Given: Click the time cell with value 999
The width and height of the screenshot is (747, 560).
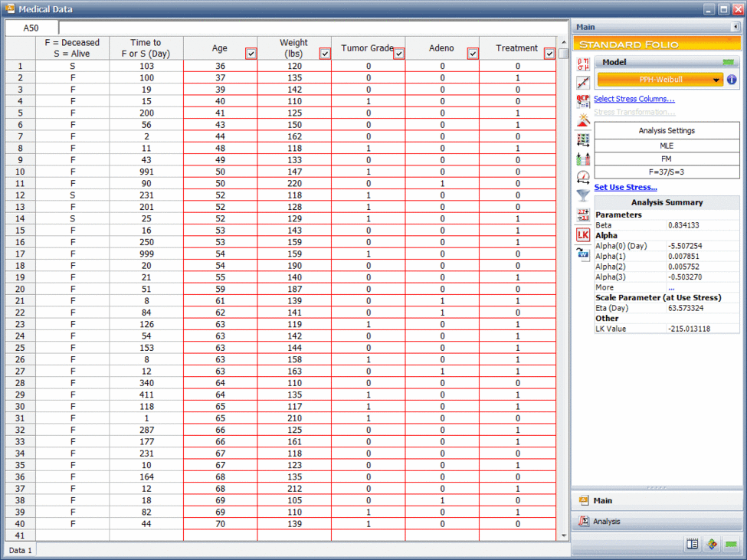Looking at the screenshot, I should pos(146,254).
